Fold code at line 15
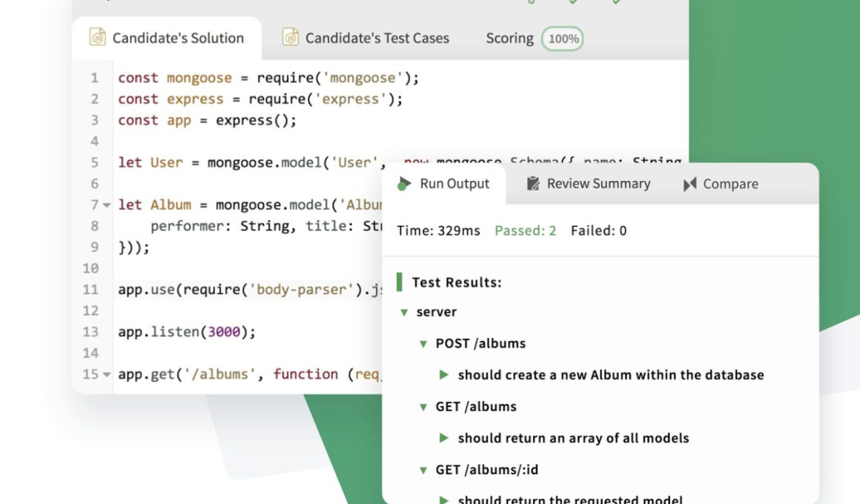Image resolution: width=860 pixels, height=504 pixels. (x=107, y=374)
